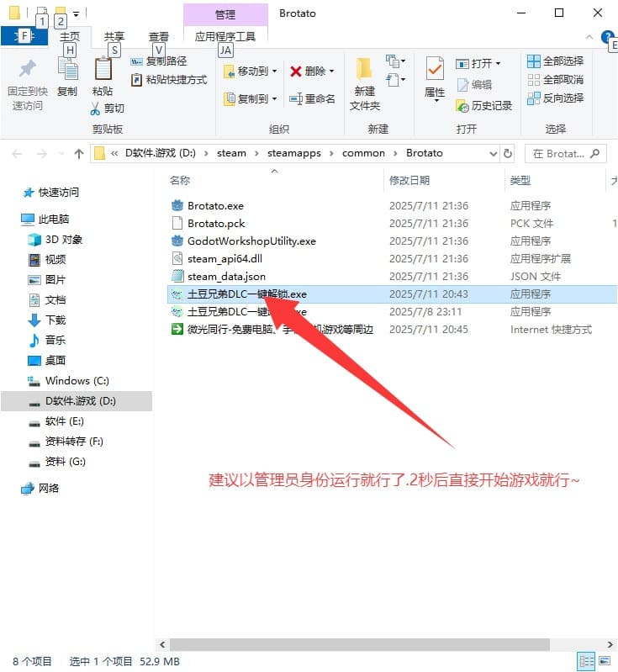Click Select none (全部取消)

(x=556, y=80)
